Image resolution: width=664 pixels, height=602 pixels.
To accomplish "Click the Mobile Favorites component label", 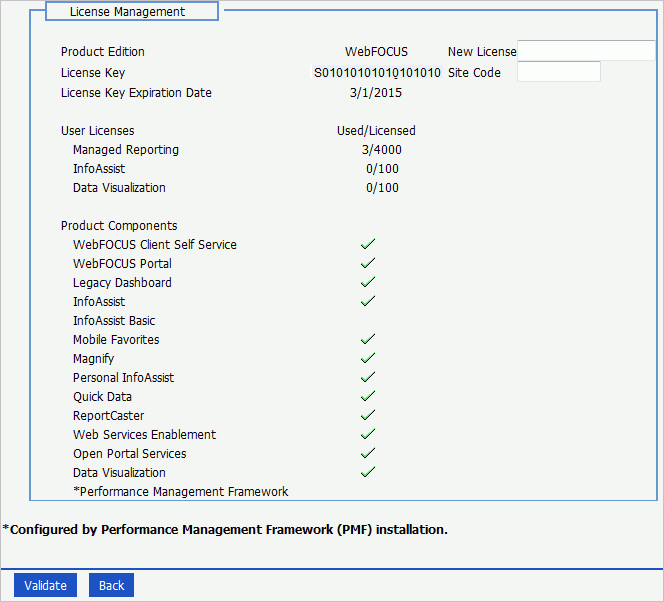I will 116,340.
